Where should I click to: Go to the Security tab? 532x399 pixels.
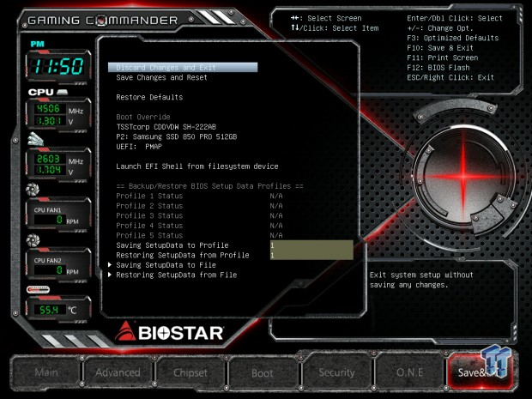(x=336, y=372)
